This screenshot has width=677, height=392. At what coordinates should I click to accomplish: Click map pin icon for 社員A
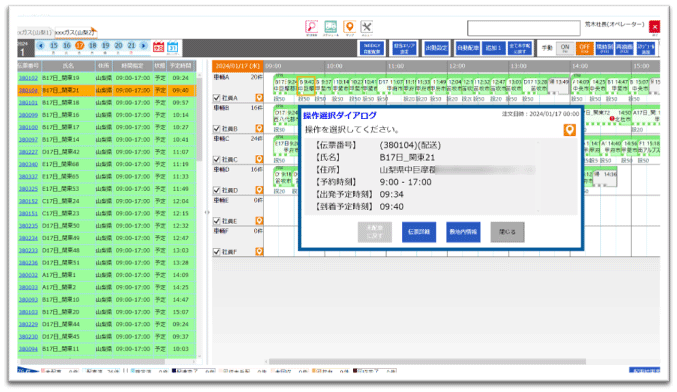259,98
